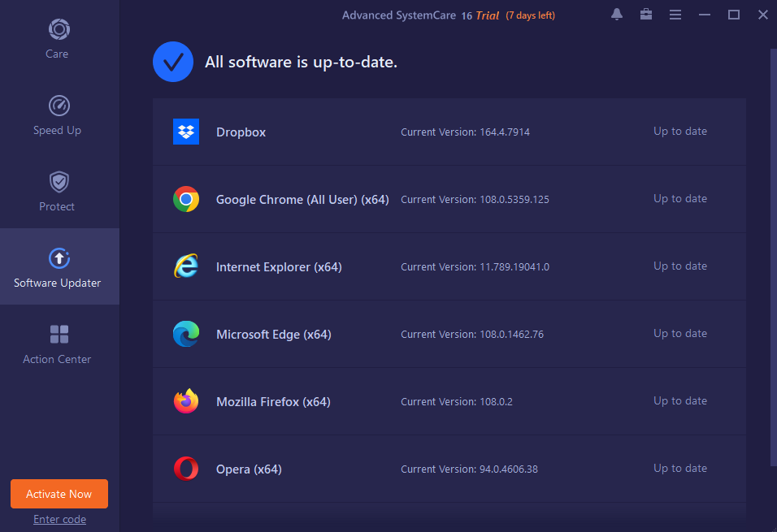Click the vertical scrollbar of software list

click(774, 257)
